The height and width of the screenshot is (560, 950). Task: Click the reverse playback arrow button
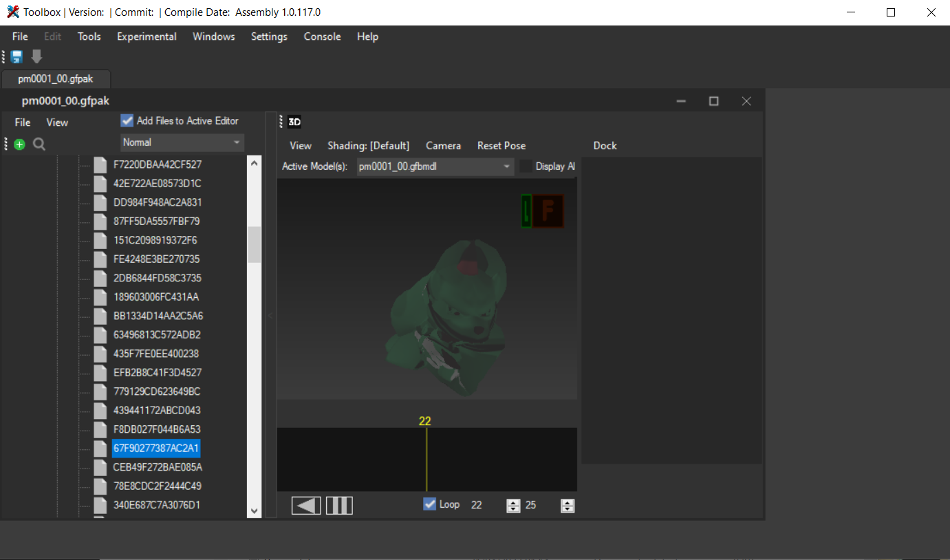click(x=306, y=506)
